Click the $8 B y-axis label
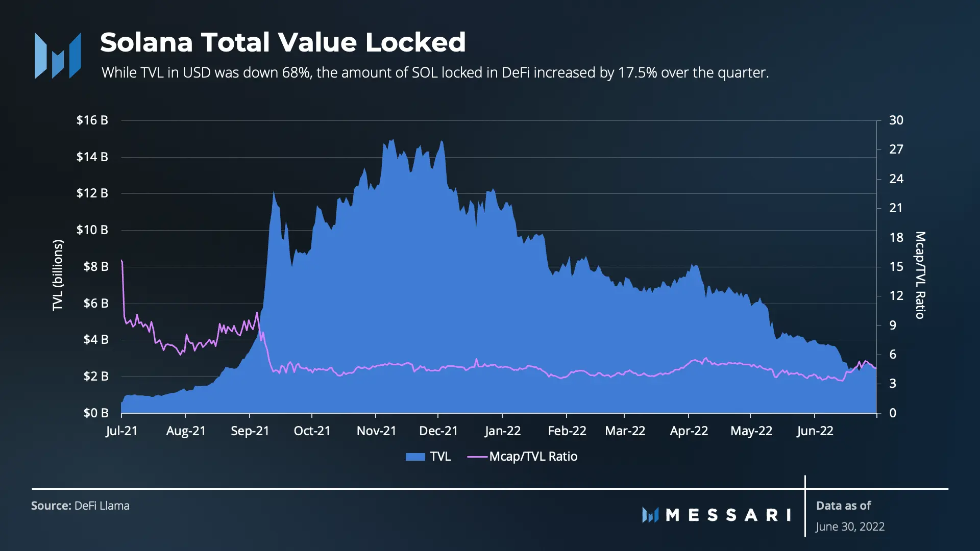980x551 pixels. tap(96, 267)
